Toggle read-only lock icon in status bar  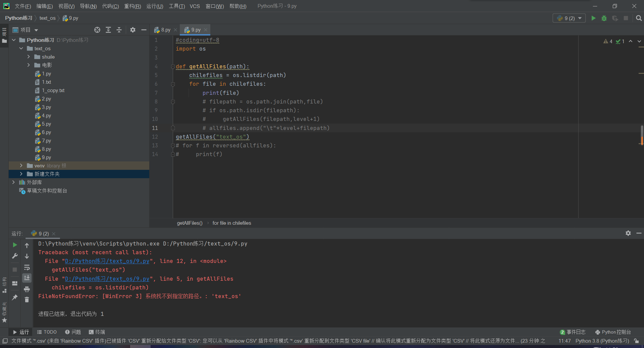pyautogui.click(x=636, y=341)
